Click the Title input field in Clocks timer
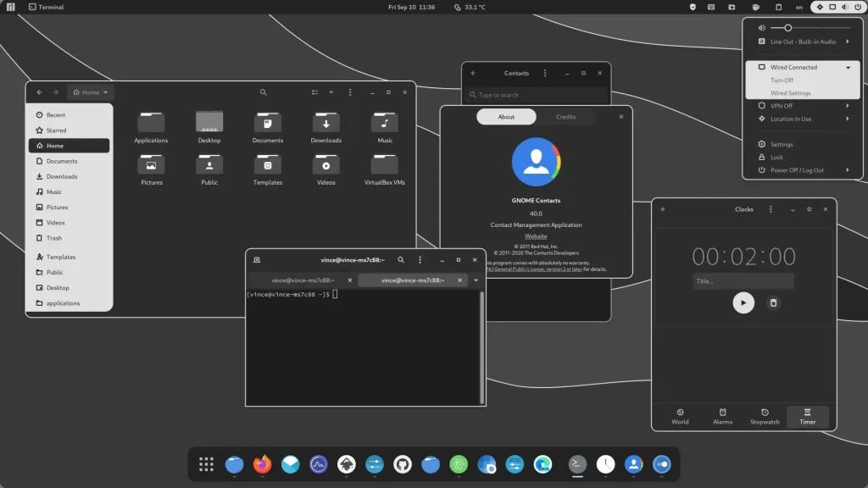The width and height of the screenshot is (868, 488). [x=743, y=280]
